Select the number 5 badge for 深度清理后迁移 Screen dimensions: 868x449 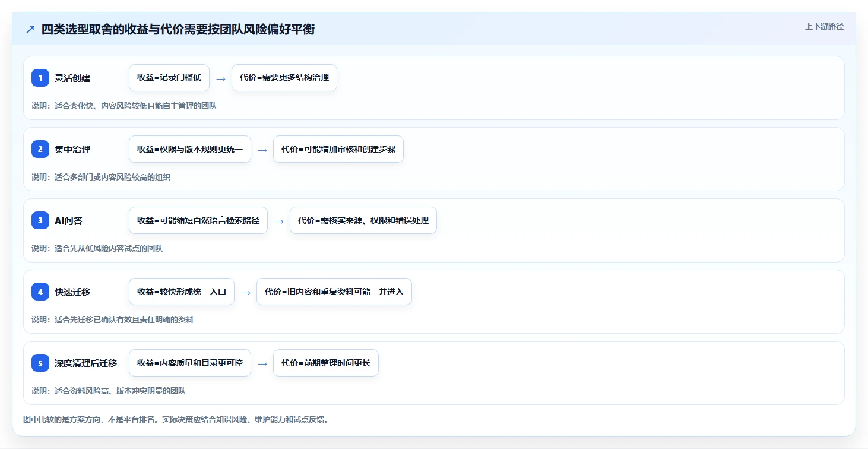click(40, 363)
